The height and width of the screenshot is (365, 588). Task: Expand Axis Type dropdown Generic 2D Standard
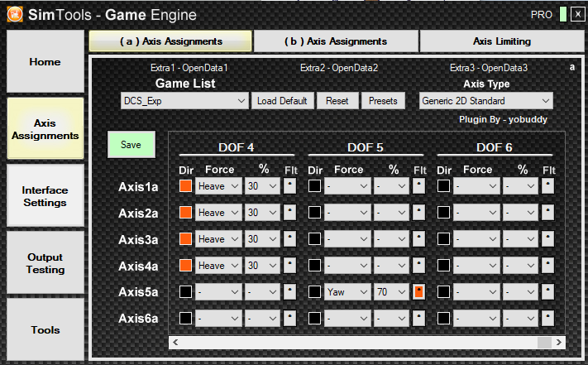click(x=486, y=101)
